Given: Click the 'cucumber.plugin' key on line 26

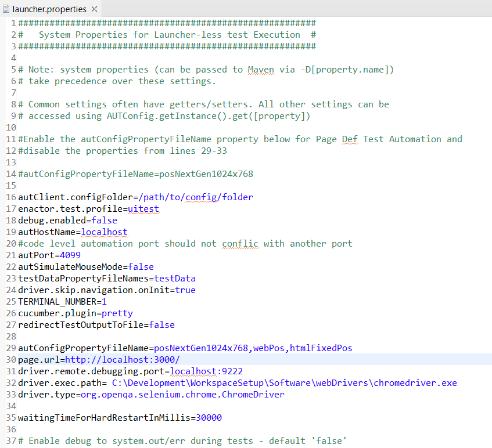Looking at the screenshot, I should pos(58,313).
